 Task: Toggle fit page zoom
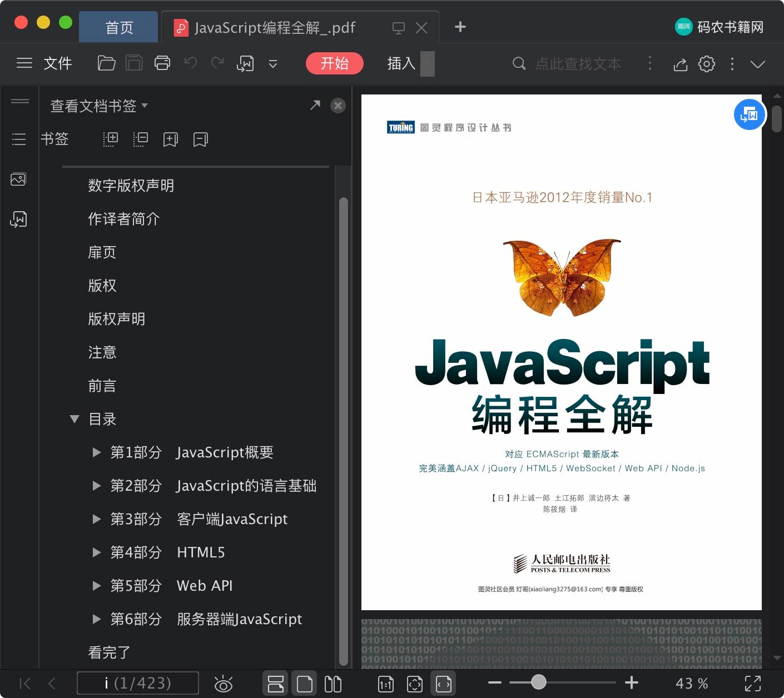pos(415,684)
